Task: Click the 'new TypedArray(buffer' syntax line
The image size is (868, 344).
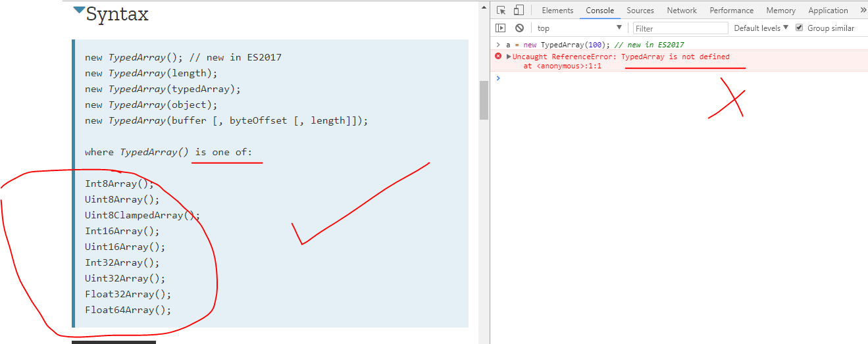Action: click(x=226, y=120)
